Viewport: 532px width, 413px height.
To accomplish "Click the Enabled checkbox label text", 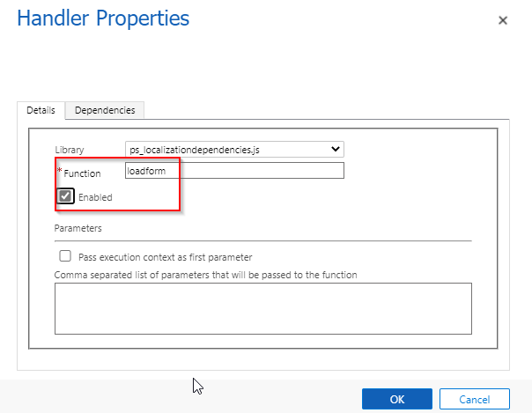I will [x=95, y=197].
